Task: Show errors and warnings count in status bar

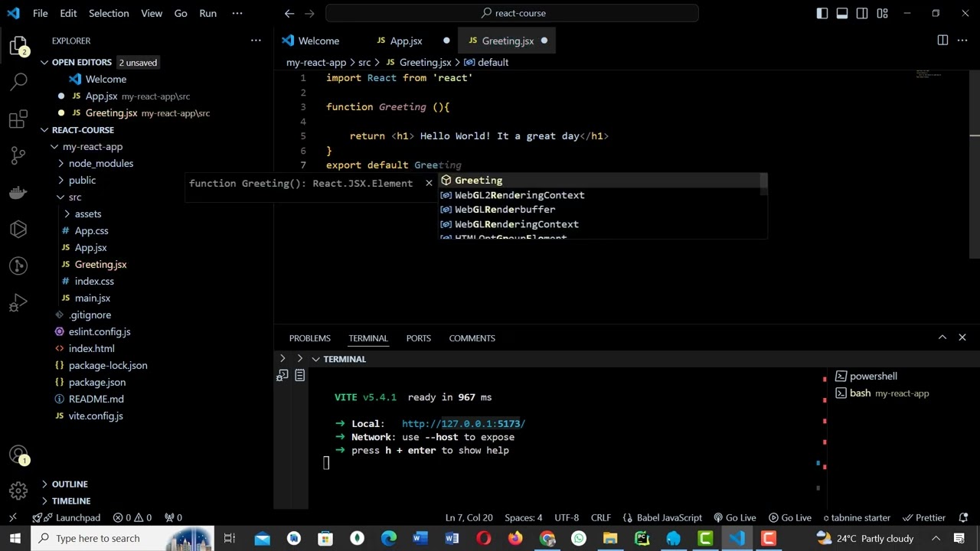Action: tap(132, 517)
